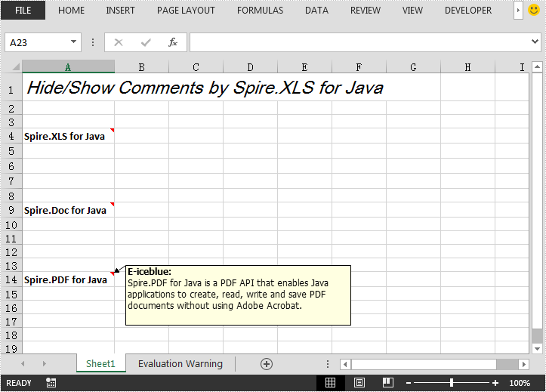Switch to Page Break Preview icon
This screenshot has width=546, height=392.
388,383
